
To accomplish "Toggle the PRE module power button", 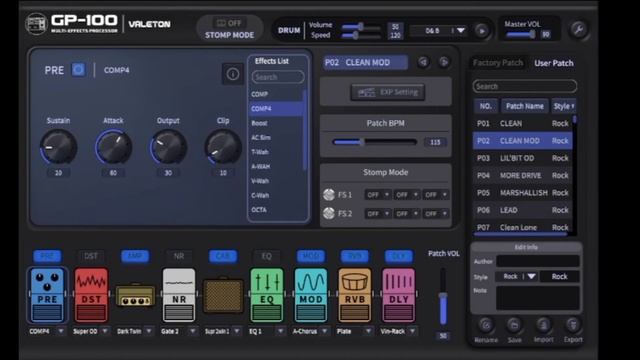I will click(78, 70).
